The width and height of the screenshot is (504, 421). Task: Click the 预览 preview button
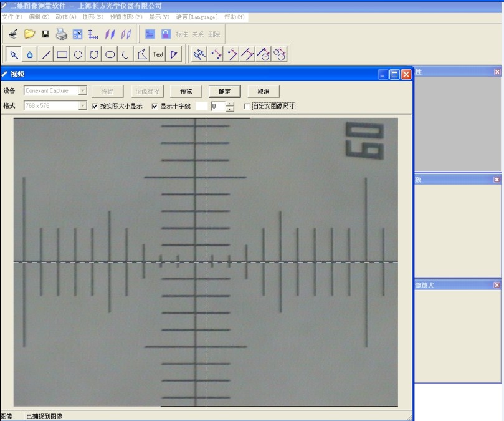186,92
